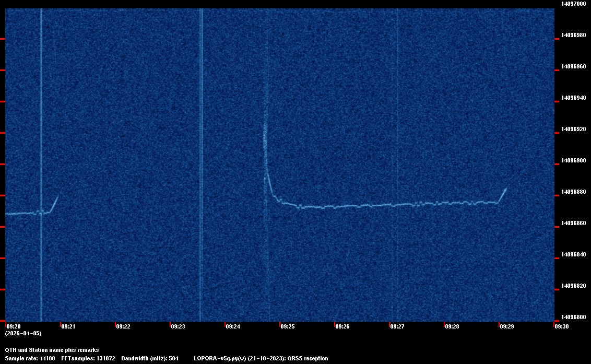Click the 14096980 frequency label
This screenshot has height=364, width=591.
pos(574,35)
